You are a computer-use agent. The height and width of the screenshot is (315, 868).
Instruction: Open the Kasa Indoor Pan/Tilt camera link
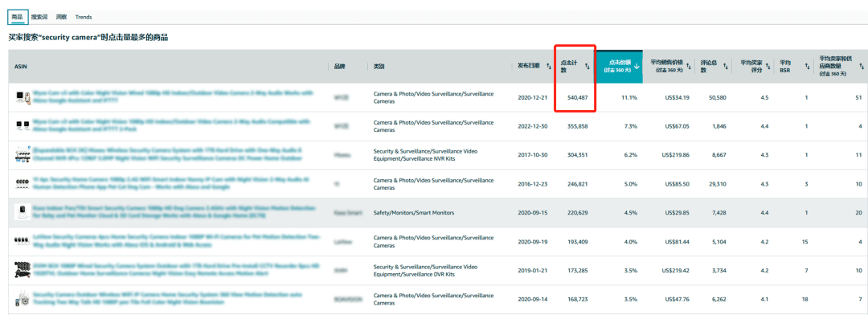[x=174, y=213]
